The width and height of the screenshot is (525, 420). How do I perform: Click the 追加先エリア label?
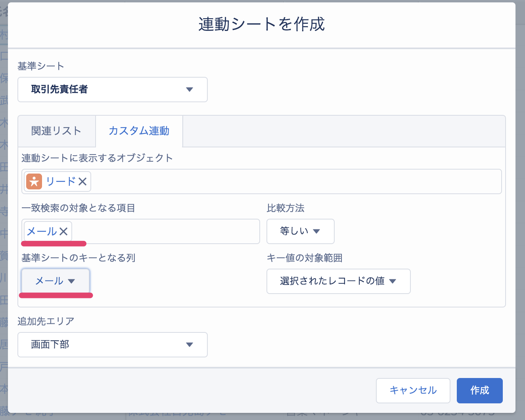(x=46, y=321)
